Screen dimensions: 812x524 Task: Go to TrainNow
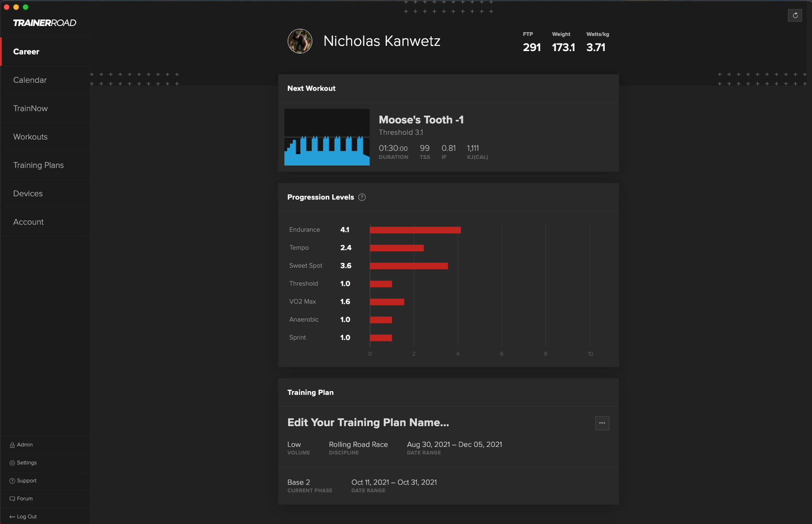[45, 109]
